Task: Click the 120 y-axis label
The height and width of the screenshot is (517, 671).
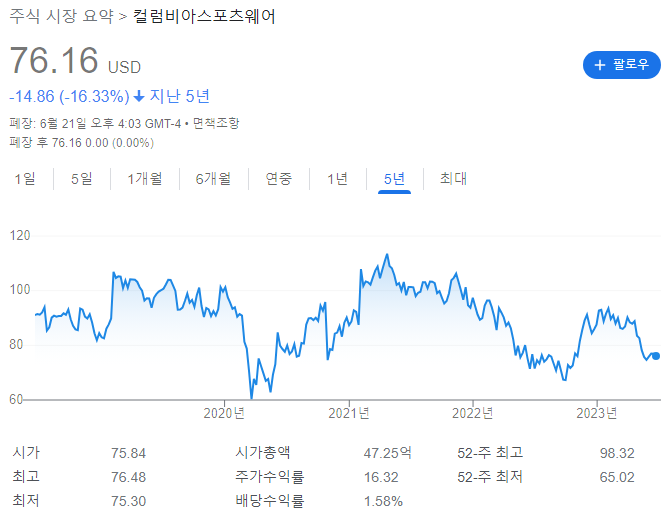Action: tap(20, 235)
